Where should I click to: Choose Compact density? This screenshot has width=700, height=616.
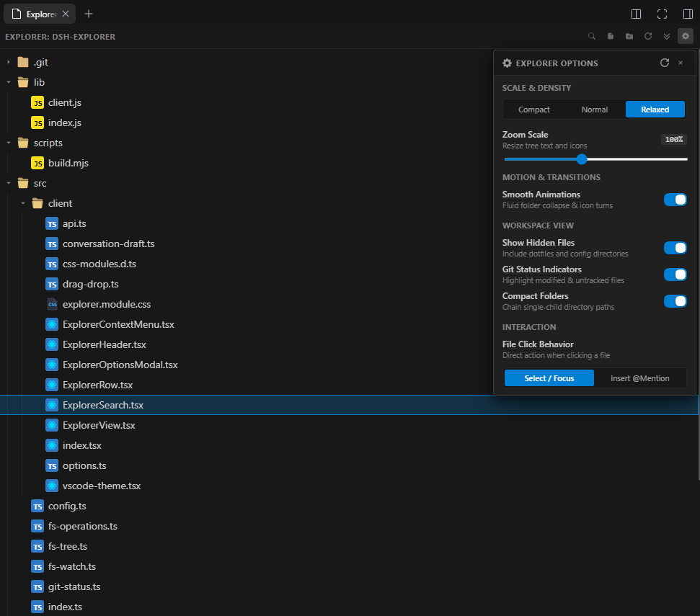[x=534, y=110]
